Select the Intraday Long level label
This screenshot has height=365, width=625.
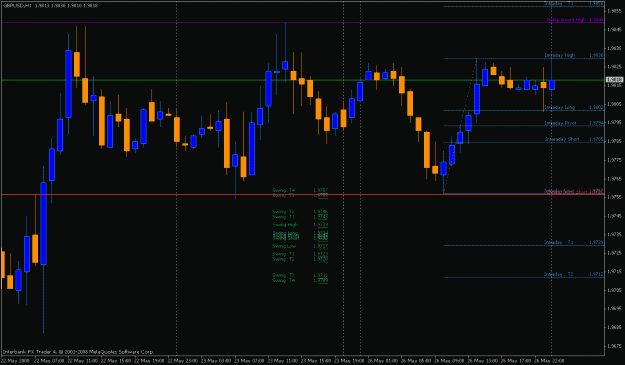560,107
